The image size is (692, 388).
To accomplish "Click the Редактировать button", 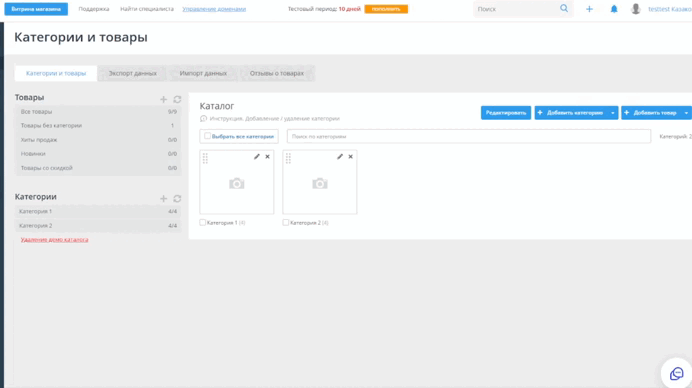I will click(x=506, y=113).
